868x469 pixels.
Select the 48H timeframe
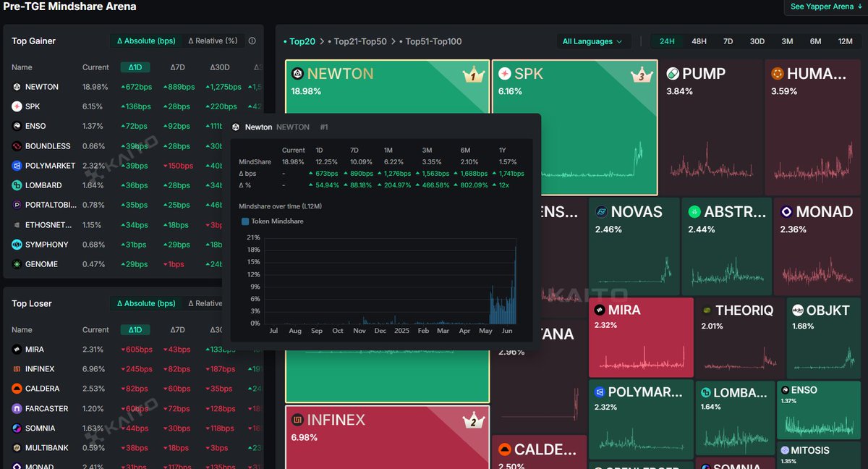click(x=699, y=41)
